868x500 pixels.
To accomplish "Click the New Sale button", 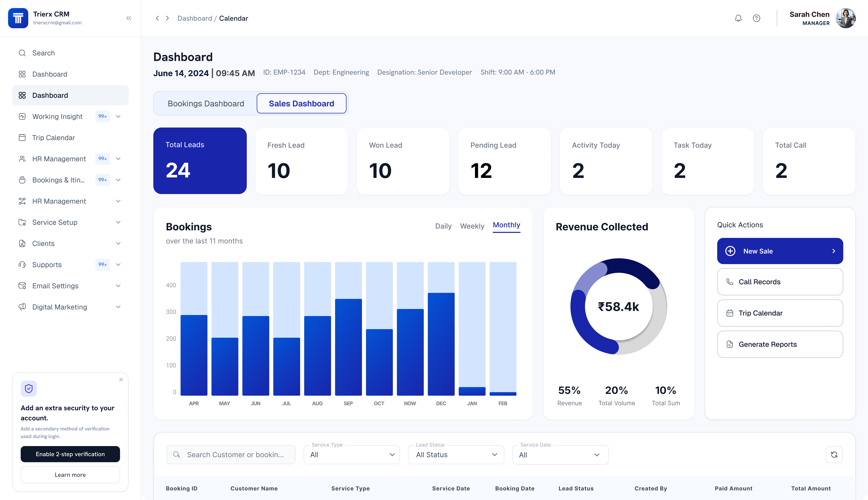I will pyautogui.click(x=780, y=251).
